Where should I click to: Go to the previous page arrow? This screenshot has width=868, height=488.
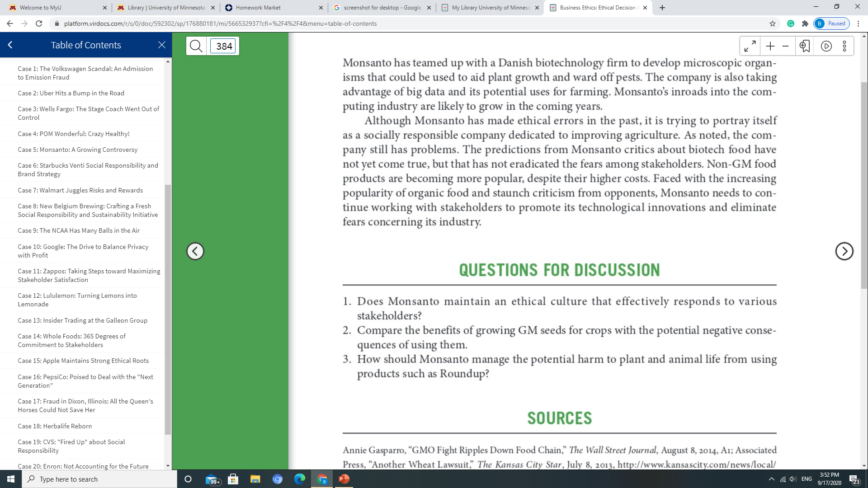click(195, 251)
